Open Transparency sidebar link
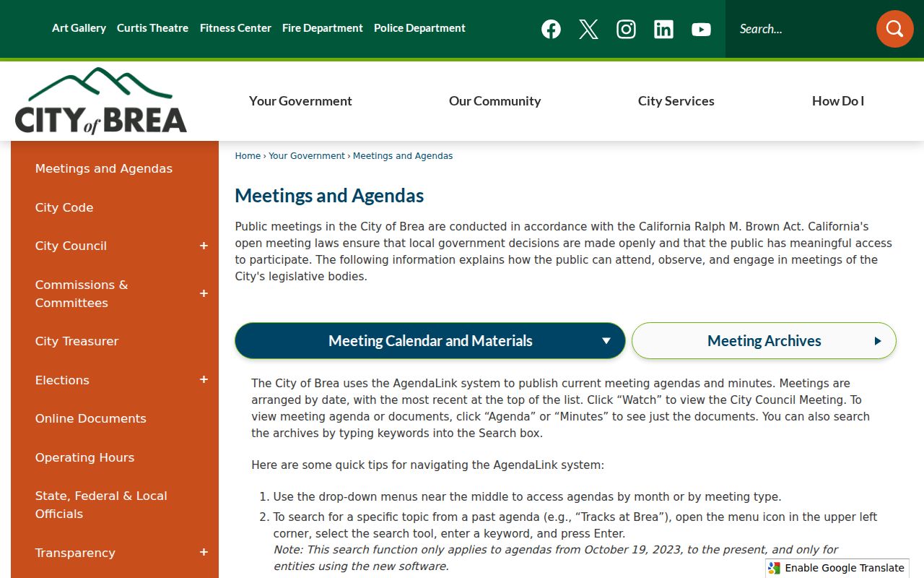 pos(75,553)
